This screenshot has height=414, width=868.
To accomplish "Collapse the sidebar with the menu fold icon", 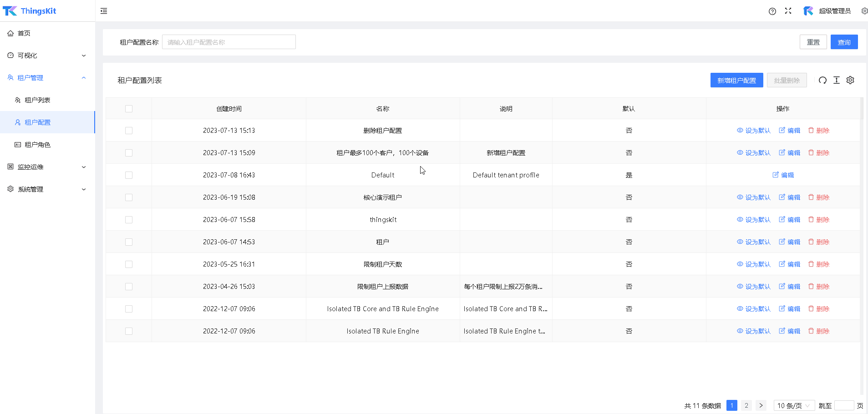I will (x=104, y=11).
